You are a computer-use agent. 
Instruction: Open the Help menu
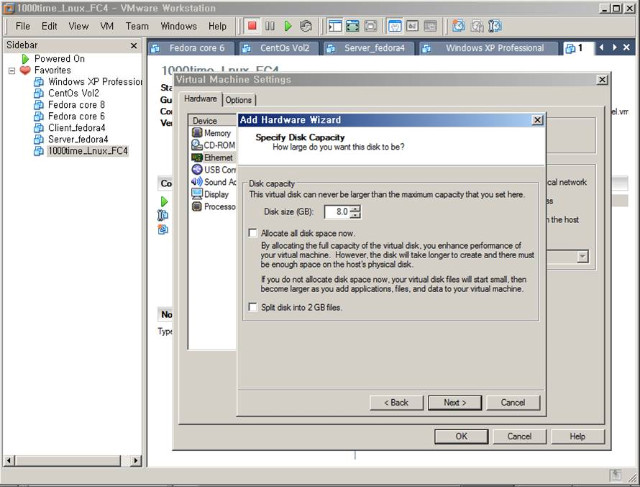coord(217,26)
